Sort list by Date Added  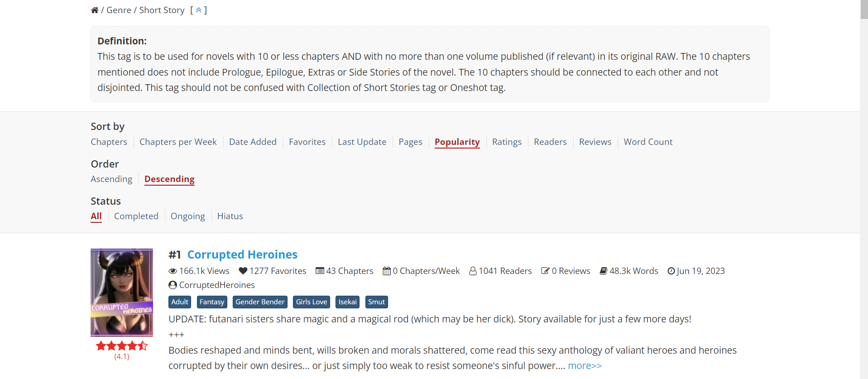click(x=253, y=142)
